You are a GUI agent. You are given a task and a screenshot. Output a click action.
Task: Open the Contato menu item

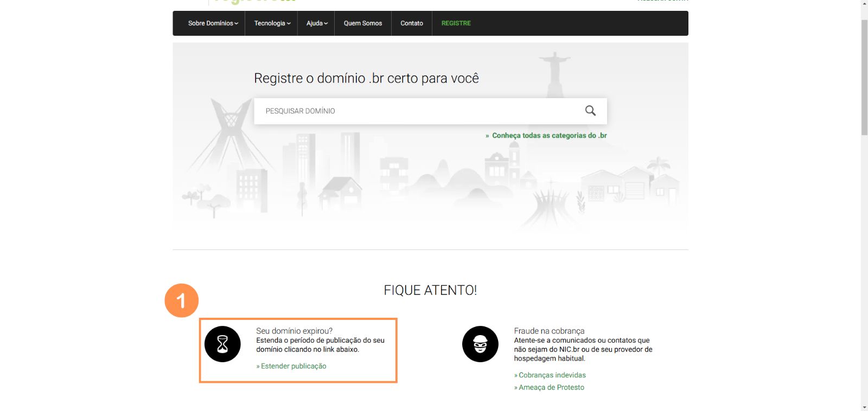pos(412,23)
